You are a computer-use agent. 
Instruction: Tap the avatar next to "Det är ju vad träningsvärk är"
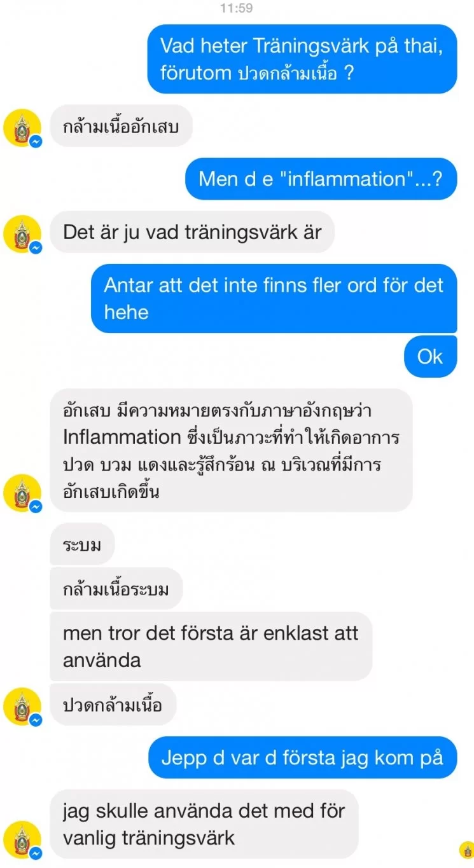tap(22, 234)
